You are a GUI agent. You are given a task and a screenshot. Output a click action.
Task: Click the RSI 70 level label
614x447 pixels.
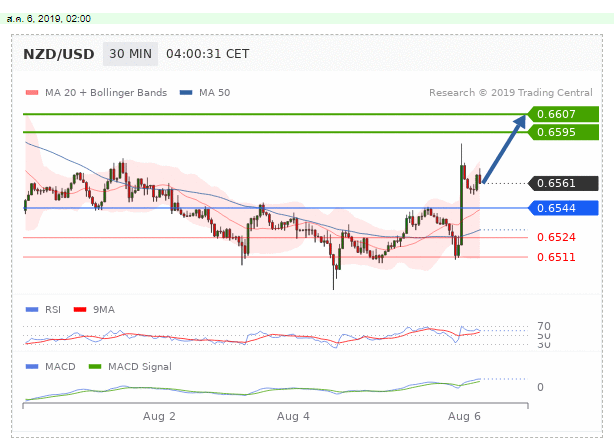544,326
